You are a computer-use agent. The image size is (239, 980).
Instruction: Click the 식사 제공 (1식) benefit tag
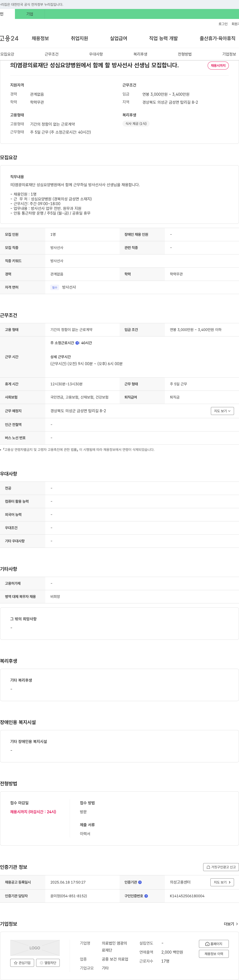tap(136, 124)
